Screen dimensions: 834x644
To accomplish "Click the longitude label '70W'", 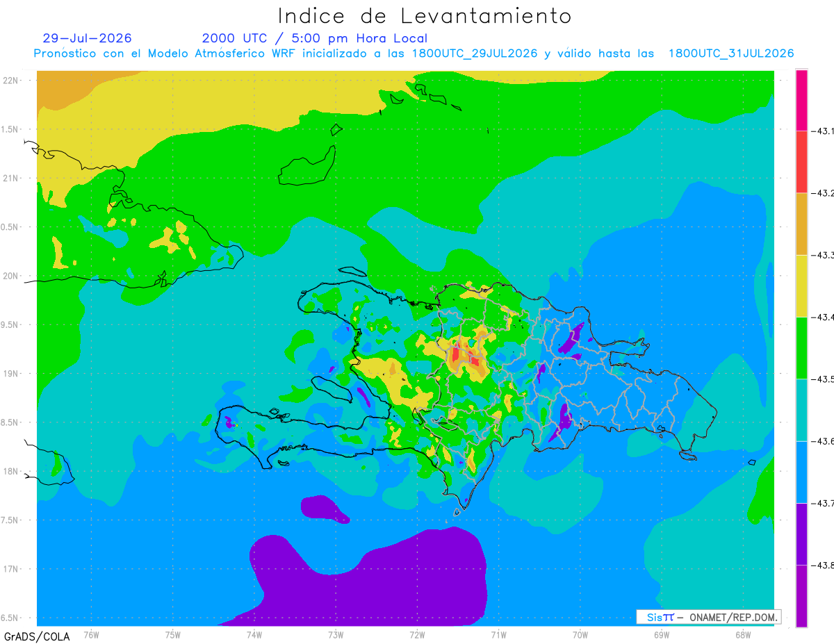I will coord(580,635).
